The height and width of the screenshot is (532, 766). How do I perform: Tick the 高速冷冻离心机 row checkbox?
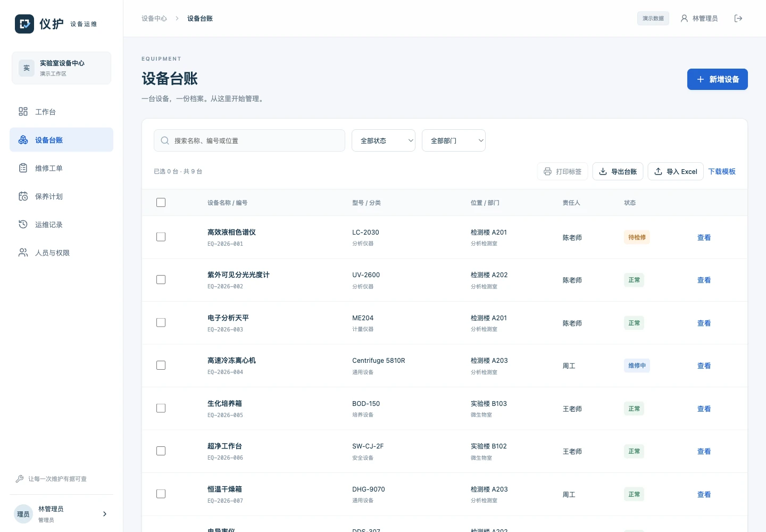pos(161,365)
